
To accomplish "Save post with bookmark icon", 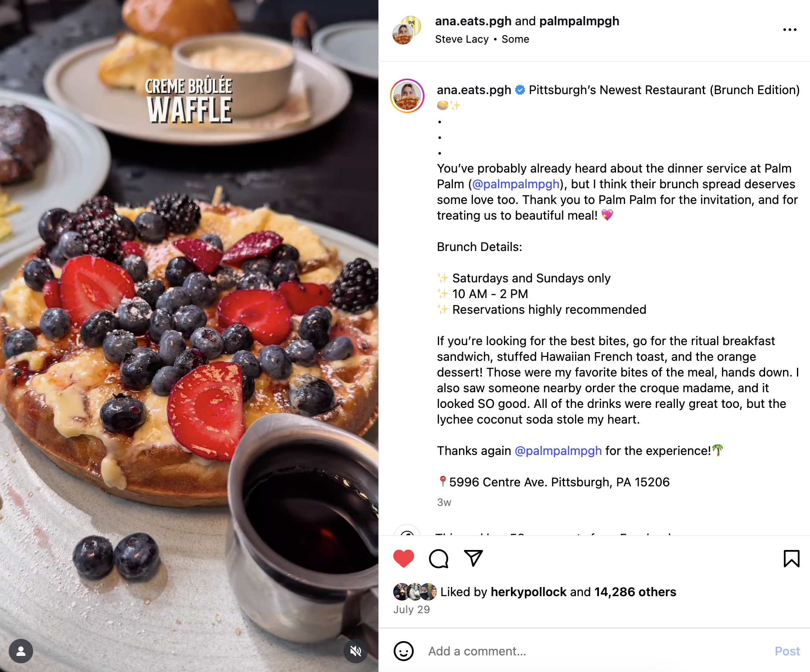I will [x=791, y=559].
